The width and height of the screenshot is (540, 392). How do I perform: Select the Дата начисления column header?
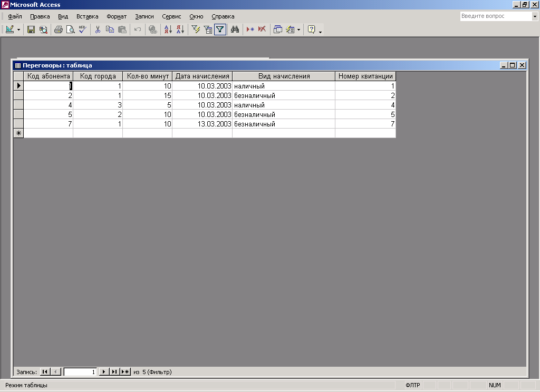tap(202, 76)
